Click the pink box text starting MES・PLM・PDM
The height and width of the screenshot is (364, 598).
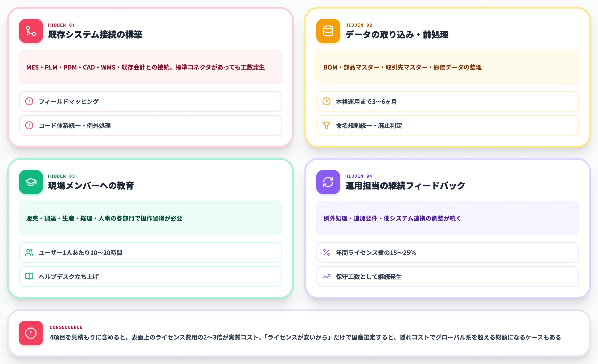[x=145, y=67]
